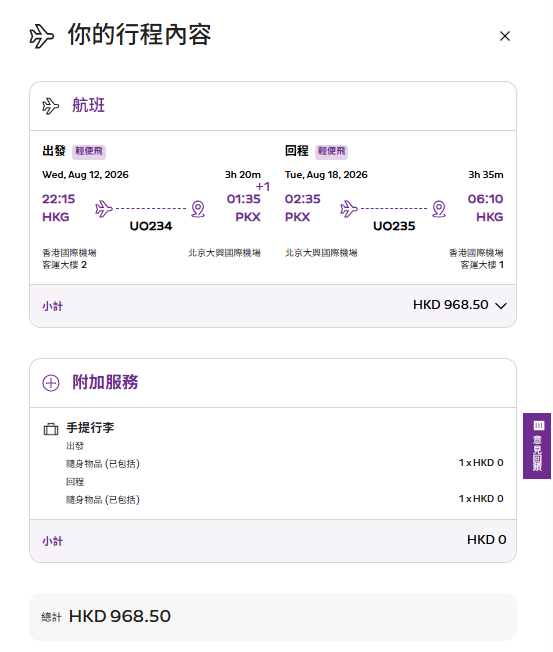Click the total 總計 HKD 968.50

(106, 616)
